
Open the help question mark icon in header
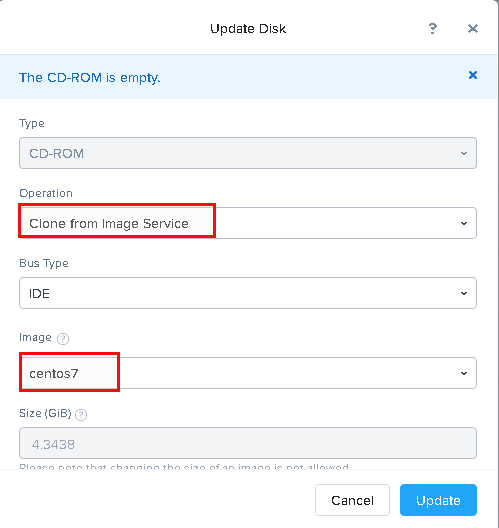click(433, 29)
